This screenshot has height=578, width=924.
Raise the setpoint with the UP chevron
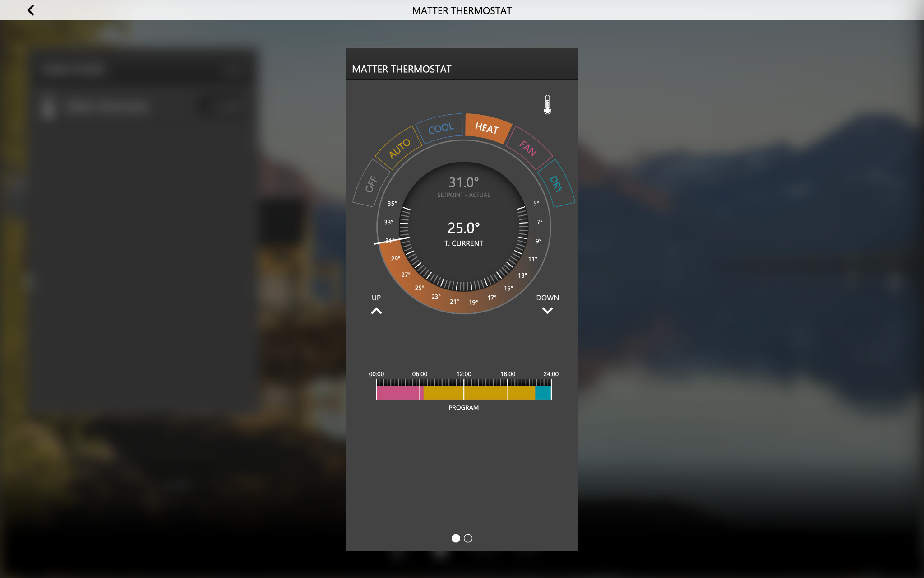pos(376,311)
